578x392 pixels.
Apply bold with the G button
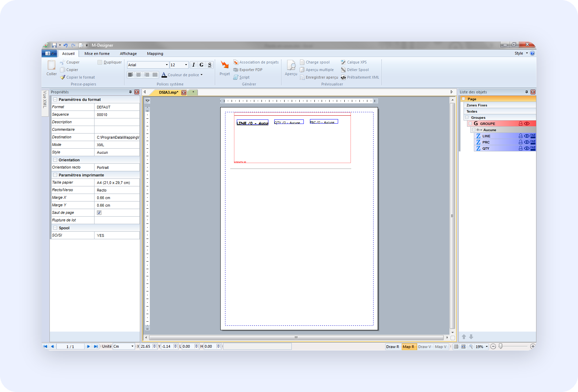201,65
